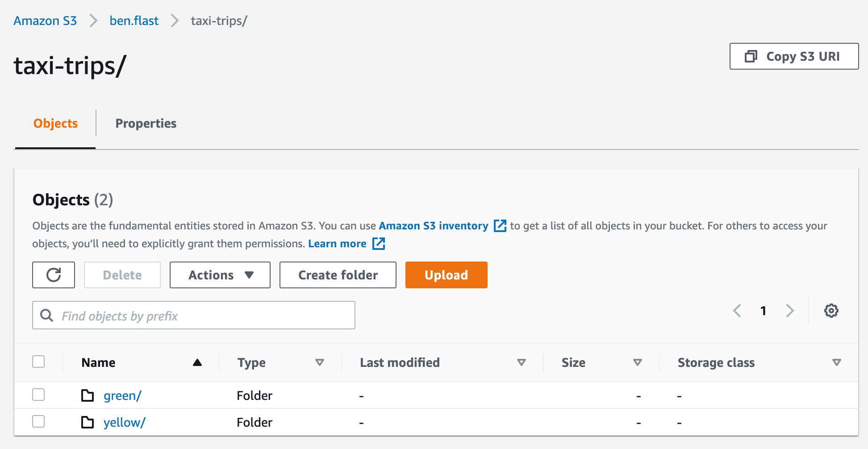Sort by Type column arrow
The width and height of the screenshot is (868, 449).
pyautogui.click(x=319, y=362)
